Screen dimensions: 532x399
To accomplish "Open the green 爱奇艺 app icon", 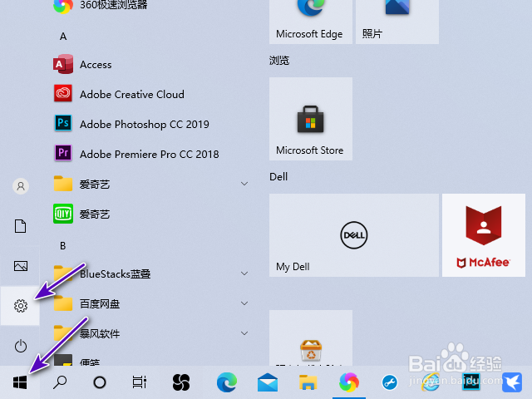I will tap(63, 214).
